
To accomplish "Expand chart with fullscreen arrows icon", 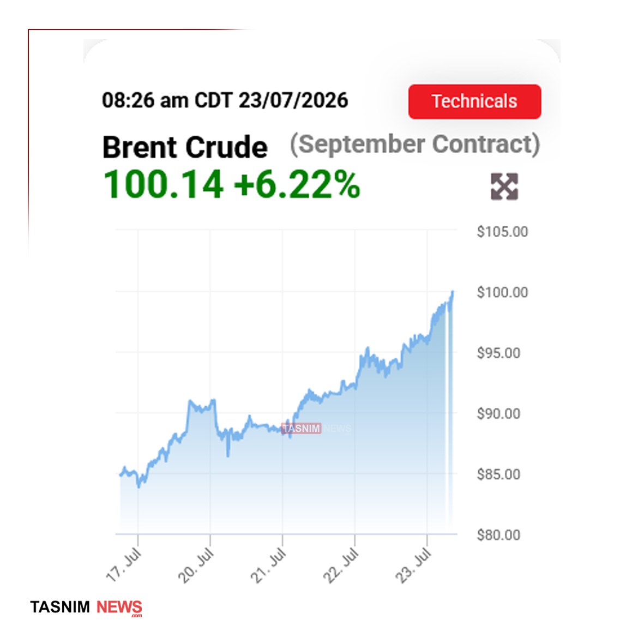I will (x=504, y=186).
